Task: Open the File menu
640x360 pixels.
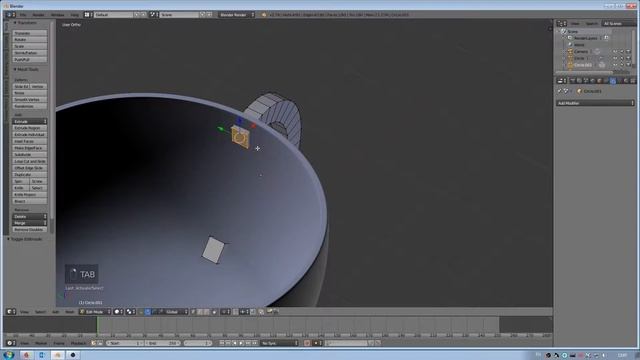Action: click(x=23, y=15)
